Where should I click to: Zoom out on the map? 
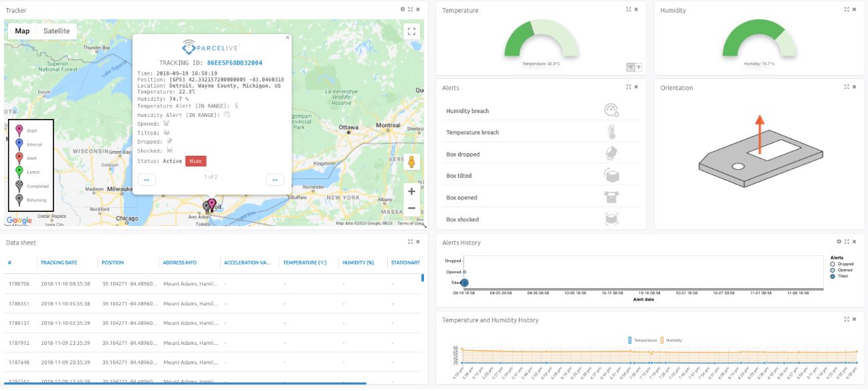coord(412,208)
